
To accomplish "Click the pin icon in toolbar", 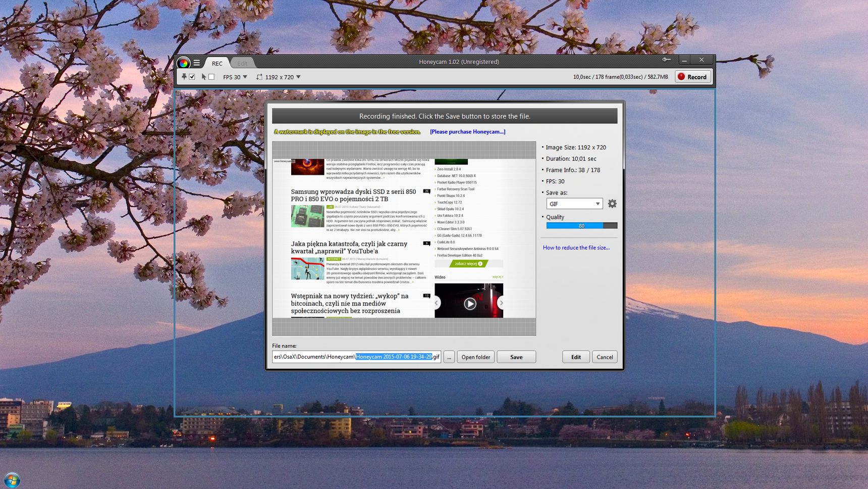I will click(x=184, y=77).
